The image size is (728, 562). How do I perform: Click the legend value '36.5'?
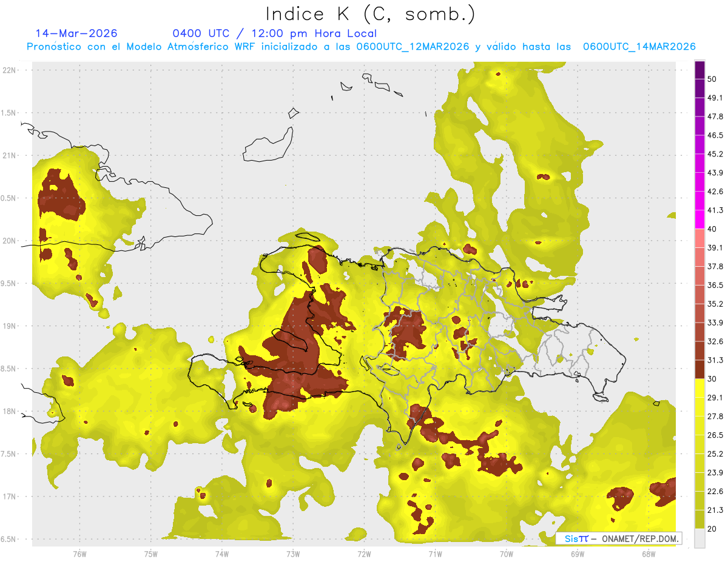(715, 285)
